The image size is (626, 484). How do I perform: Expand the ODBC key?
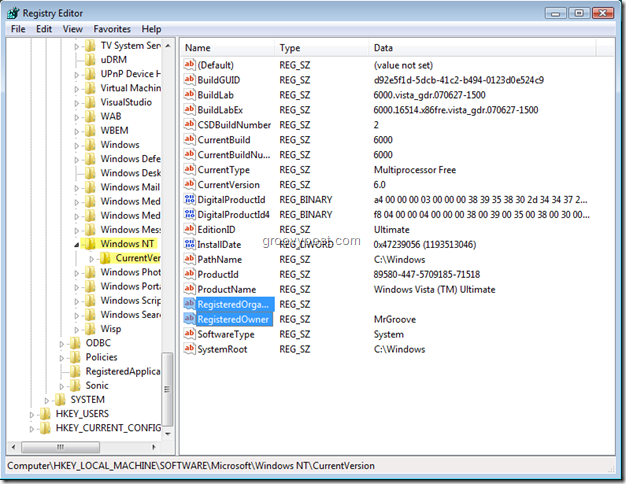click(x=61, y=344)
